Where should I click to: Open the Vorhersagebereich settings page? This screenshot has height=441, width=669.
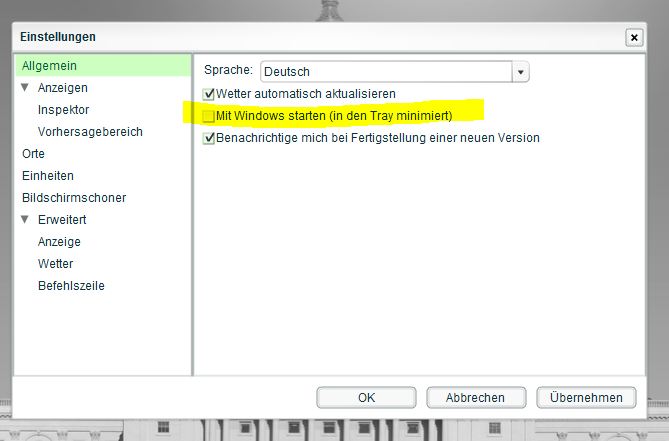click(x=90, y=132)
